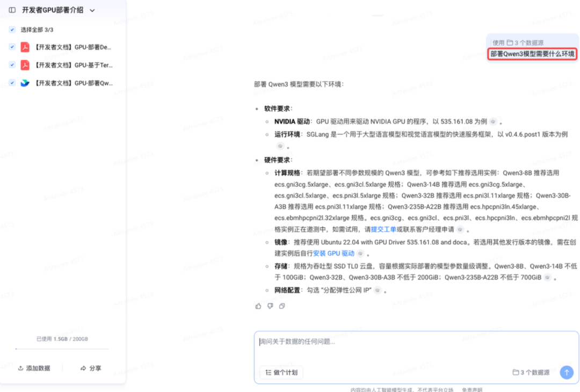Open PDF icon of GPU-基于Ter... document
The height and width of the screenshot is (392, 580).
[x=25, y=65]
